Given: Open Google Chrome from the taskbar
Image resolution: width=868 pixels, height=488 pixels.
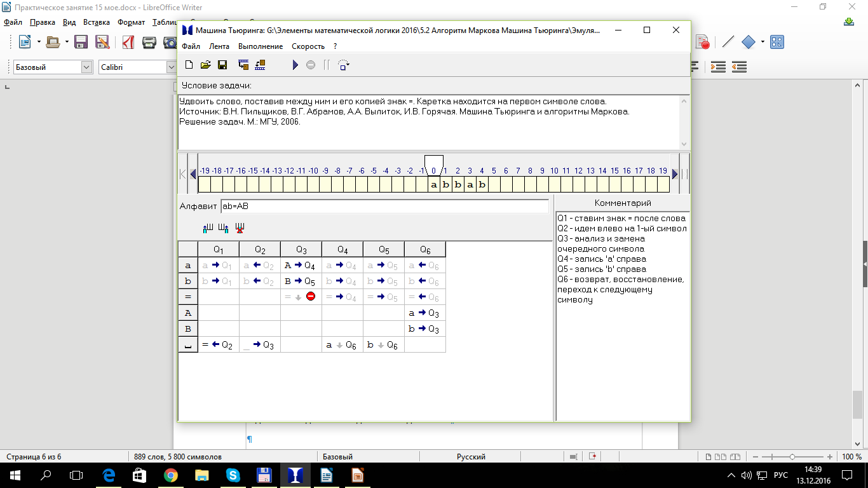Looking at the screenshot, I should coord(170,475).
